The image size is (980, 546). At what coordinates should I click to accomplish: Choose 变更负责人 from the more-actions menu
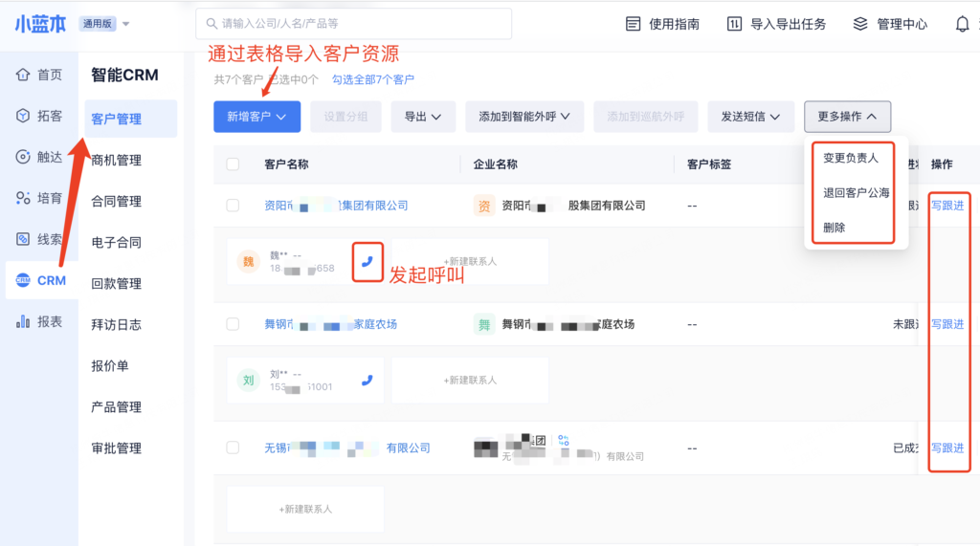850,158
